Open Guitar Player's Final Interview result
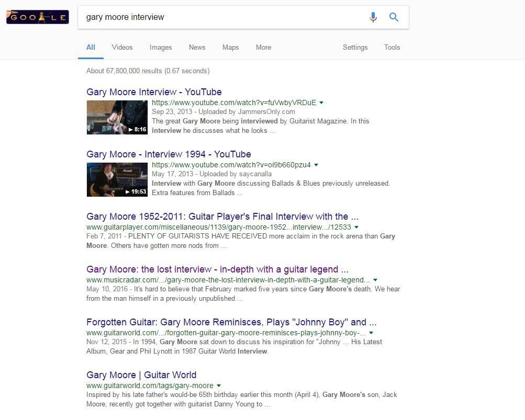This screenshot has width=525, height=420. (x=222, y=217)
